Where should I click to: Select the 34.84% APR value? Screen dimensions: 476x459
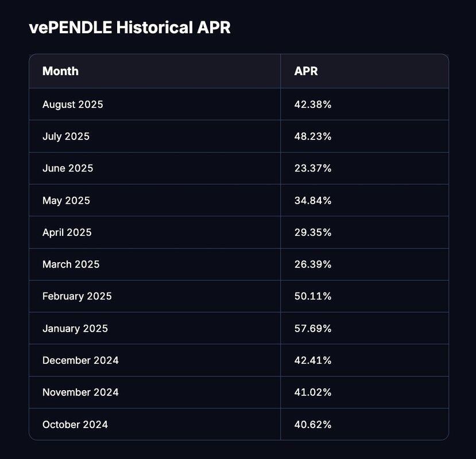[x=313, y=200]
